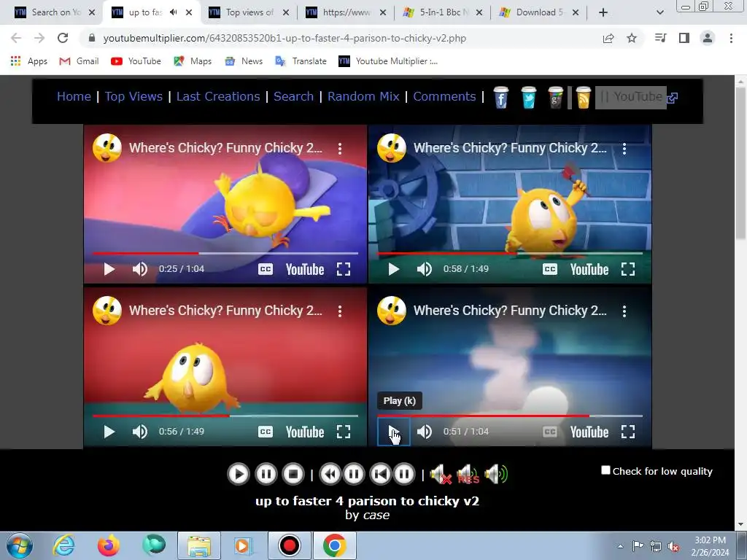Toggle captions on the bottom-right video
Screen dimensions: 747x560
[x=550, y=432]
